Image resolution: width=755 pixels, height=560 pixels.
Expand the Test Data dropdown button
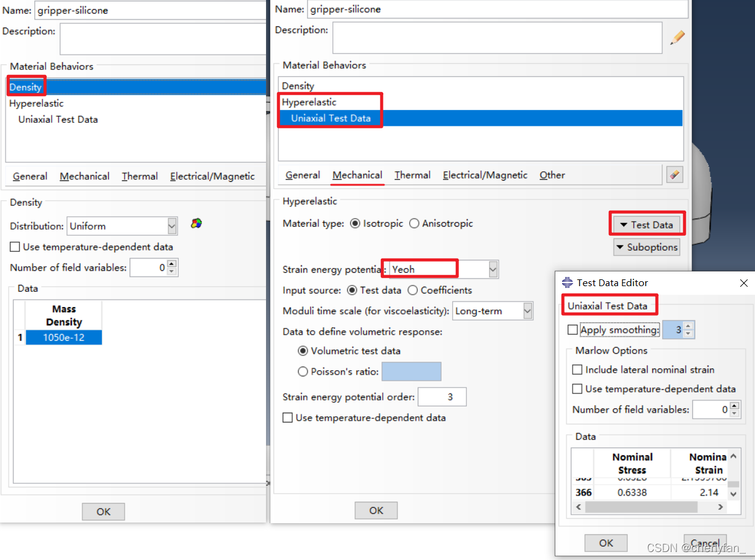646,225
